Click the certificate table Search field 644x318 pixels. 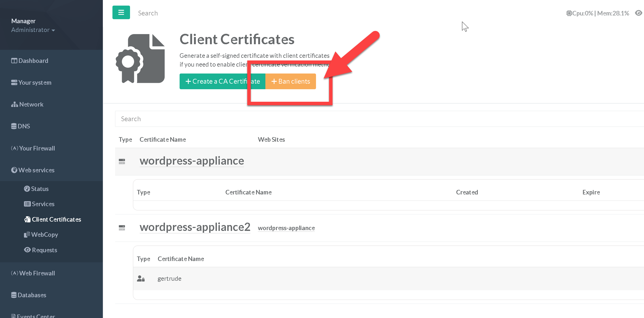click(373, 119)
